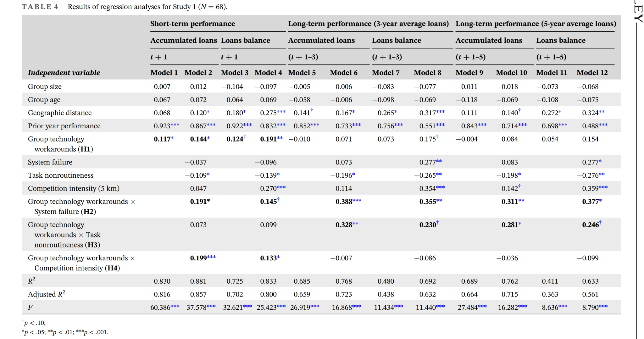This screenshot has height=339, width=644.
Task: Click the blue asterisks after F value 60.386
Action: [x=175, y=306]
